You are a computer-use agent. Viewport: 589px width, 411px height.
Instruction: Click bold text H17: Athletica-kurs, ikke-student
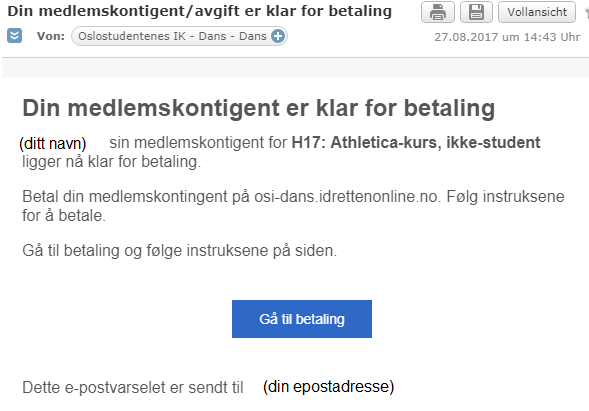click(416, 142)
